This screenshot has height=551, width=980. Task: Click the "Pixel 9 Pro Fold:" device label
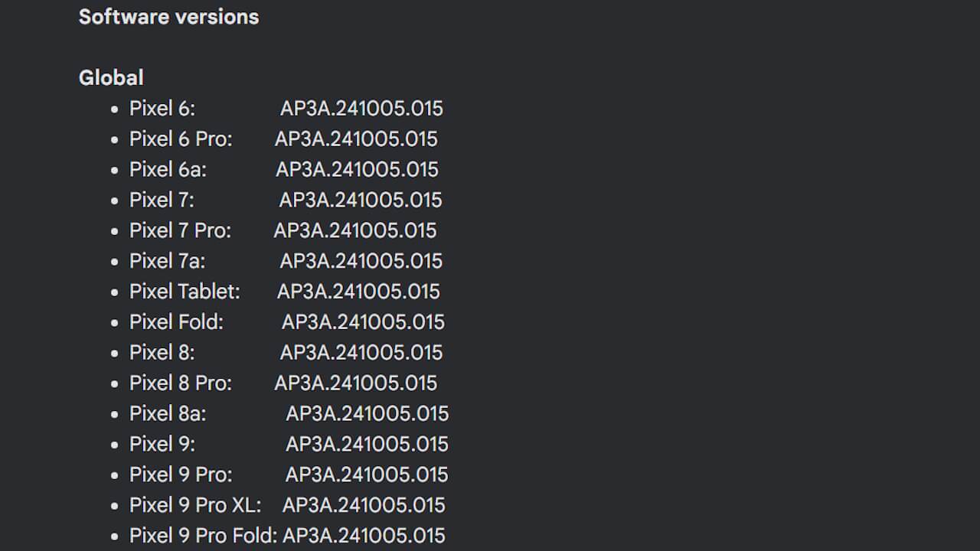coord(203,536)
